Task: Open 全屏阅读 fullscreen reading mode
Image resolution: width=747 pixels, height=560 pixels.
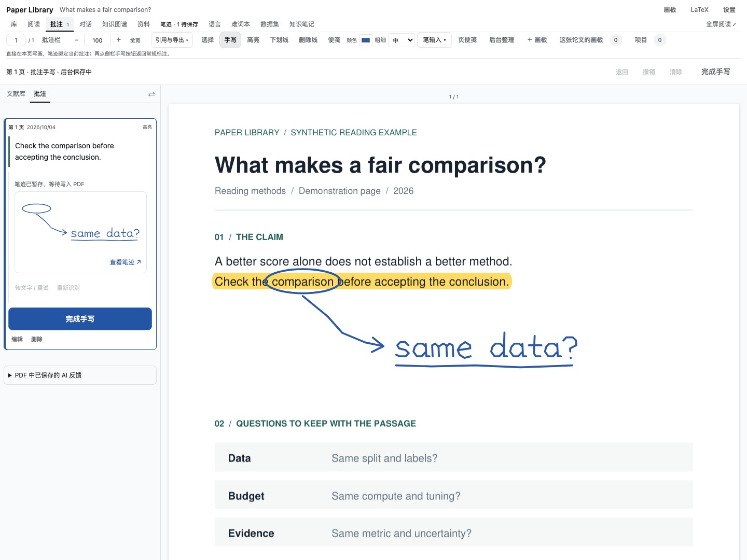Action: (721, 24)
